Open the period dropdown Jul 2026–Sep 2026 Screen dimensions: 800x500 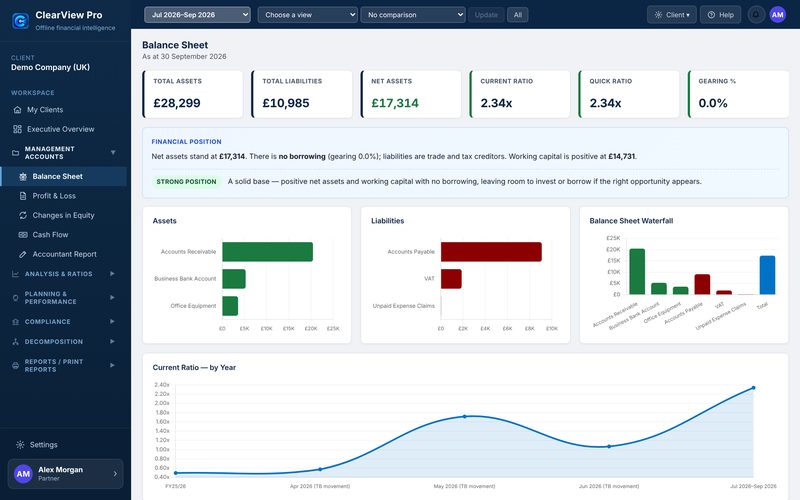pyautogui.click(x=197, y=15)
